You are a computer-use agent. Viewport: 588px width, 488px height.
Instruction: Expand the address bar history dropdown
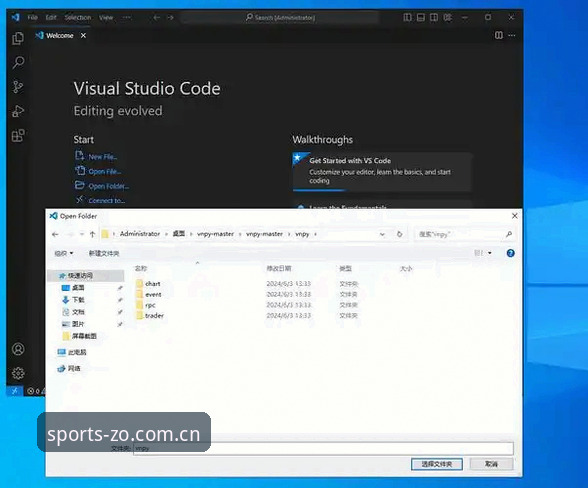pos(382,234)
